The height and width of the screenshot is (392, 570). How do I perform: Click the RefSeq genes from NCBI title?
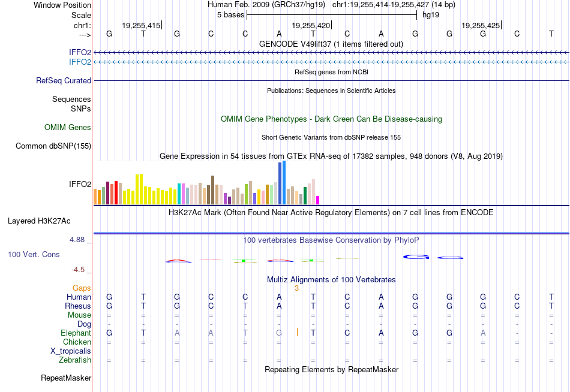pos(331,72)
